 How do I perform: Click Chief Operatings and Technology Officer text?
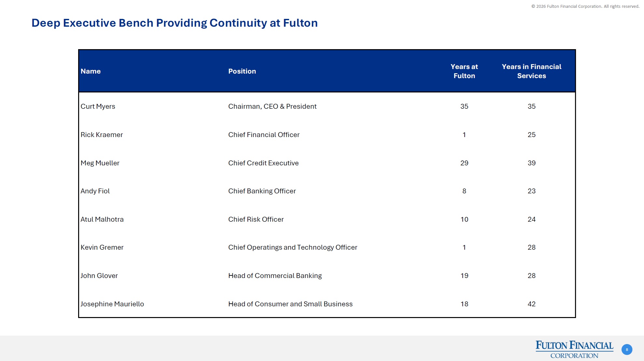292,247
